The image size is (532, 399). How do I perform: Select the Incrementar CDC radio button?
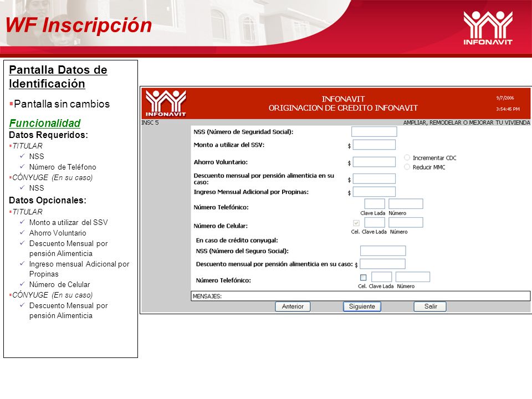[x=407, y=157]
